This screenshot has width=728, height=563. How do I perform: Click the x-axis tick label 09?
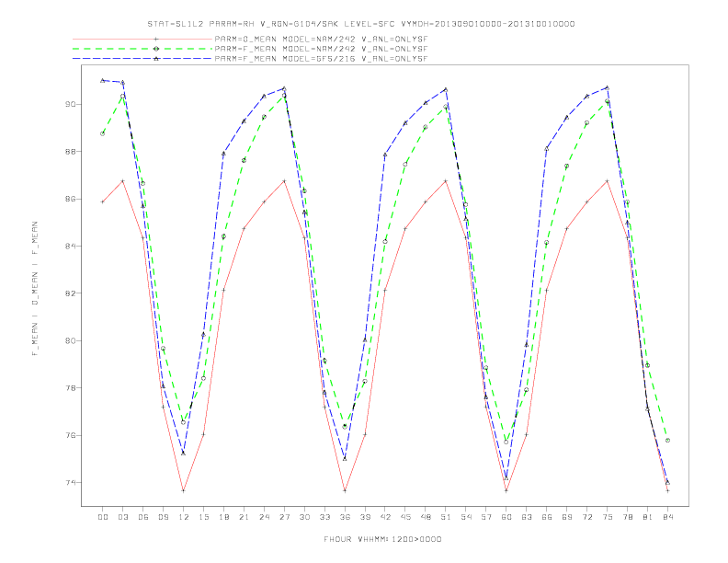click(x=163, y=517)
